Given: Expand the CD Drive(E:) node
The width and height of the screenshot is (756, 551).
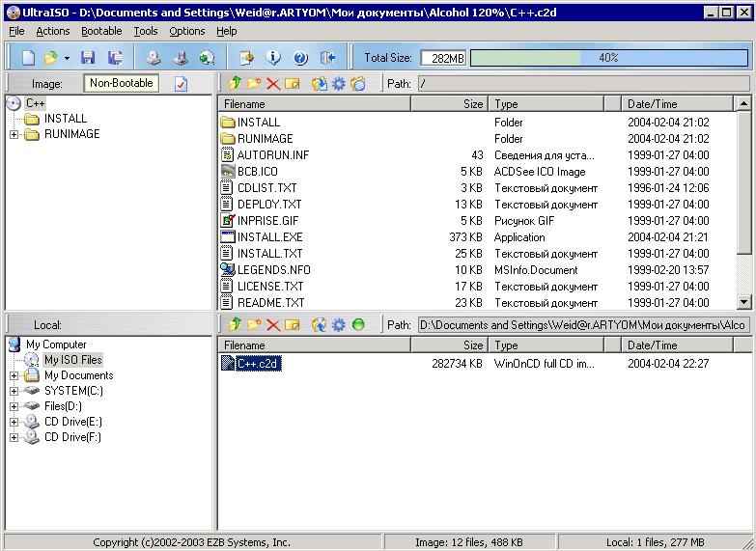Looking at the screenshot, I should pyautogui.click(x=14, y=422).
